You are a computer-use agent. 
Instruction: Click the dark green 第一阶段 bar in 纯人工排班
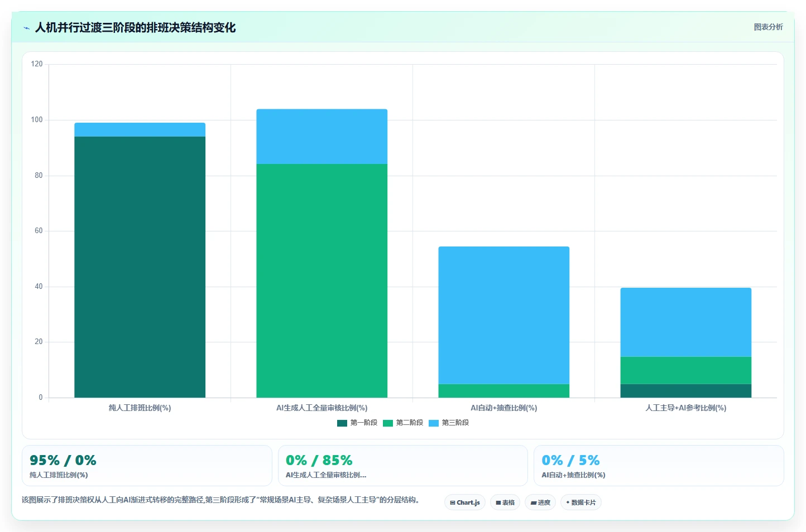140,267
